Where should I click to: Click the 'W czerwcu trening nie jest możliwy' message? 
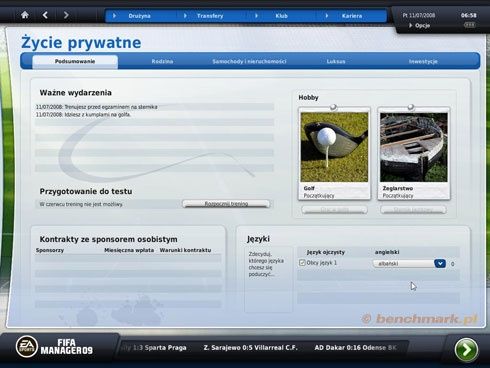click(81, 204)
